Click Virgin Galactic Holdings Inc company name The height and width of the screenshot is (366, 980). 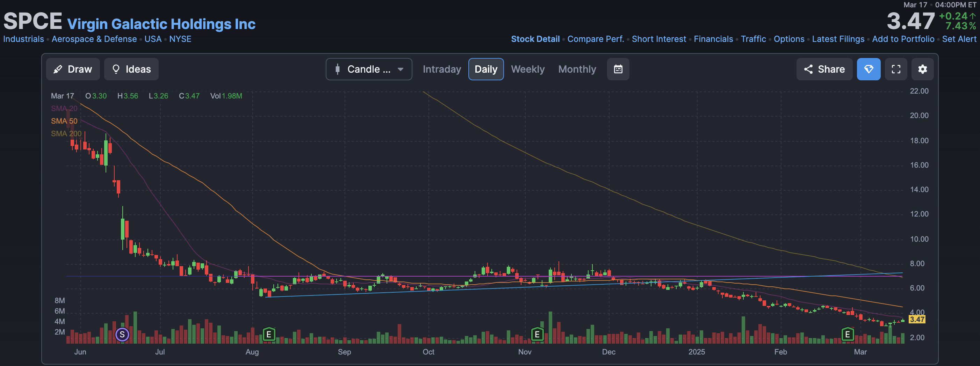161,24
